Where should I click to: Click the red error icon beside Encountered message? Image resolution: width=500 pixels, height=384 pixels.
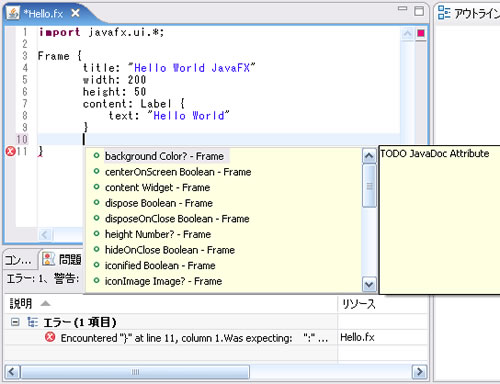50,337
